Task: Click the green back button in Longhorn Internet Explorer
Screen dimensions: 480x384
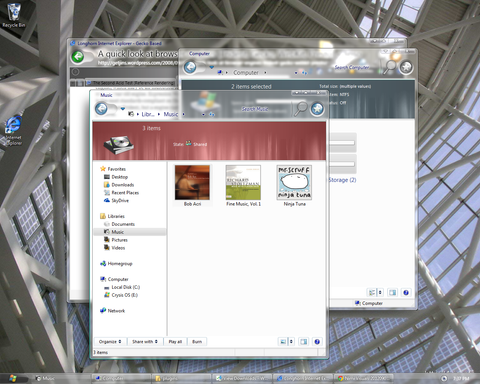Action: click(x=78, y=57)
